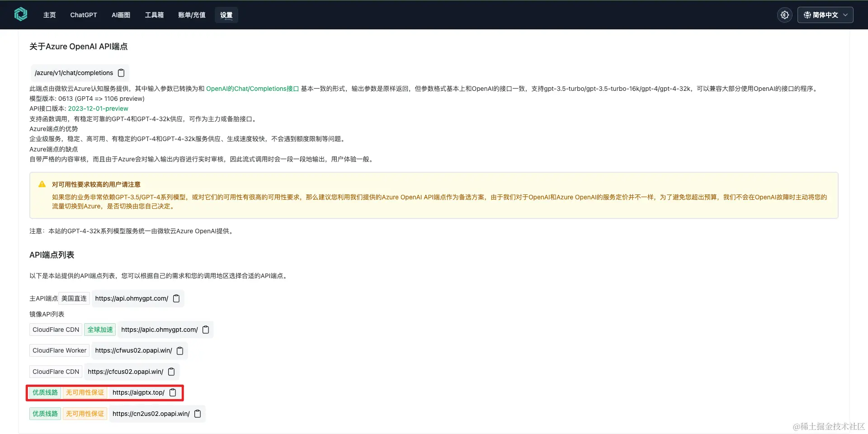Click the CloudFlare CDN tag beside cfcus02.opapi.win
The image size is (868, 434).
tap(56, 372)
